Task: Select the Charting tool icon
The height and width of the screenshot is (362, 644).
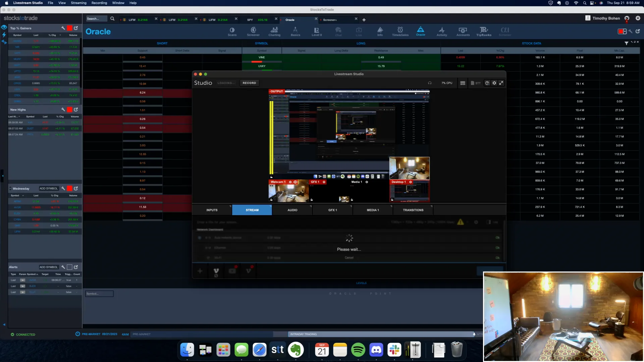Action: [274, 31]
